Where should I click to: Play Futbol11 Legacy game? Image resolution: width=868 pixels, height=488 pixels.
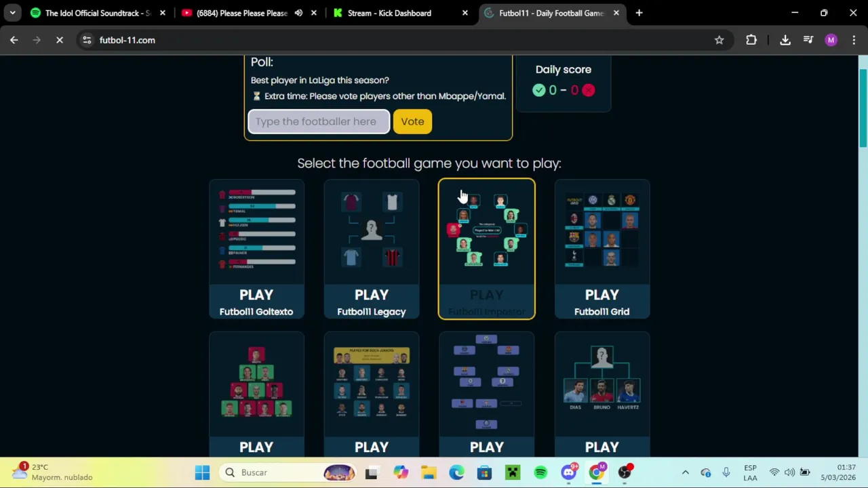coord(372,302)
